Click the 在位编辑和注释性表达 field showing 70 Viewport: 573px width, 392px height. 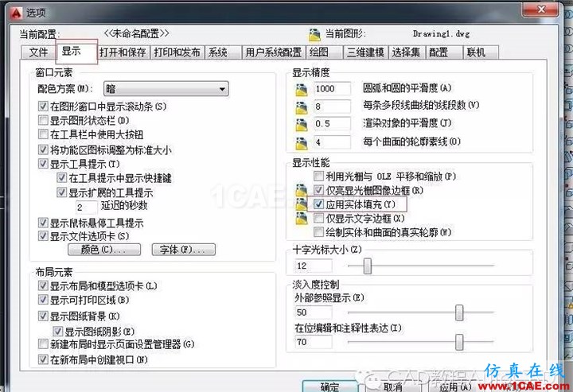click(x=314, y=343)
